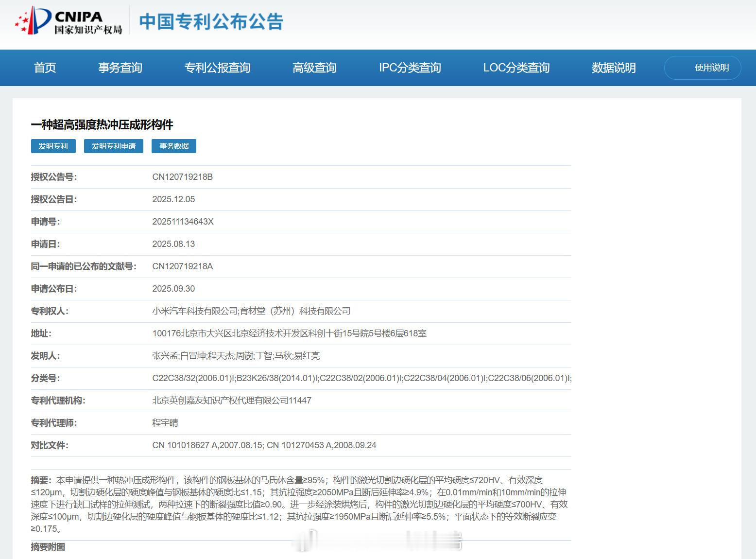
Task: Select document number CN120719218A
Action: (183, 266)
